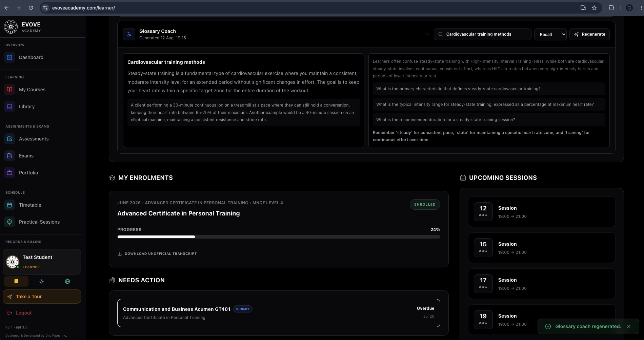Click the course progress bar
Image resolution: width=644 pixels, height=340 pixels.
[279, 237]
